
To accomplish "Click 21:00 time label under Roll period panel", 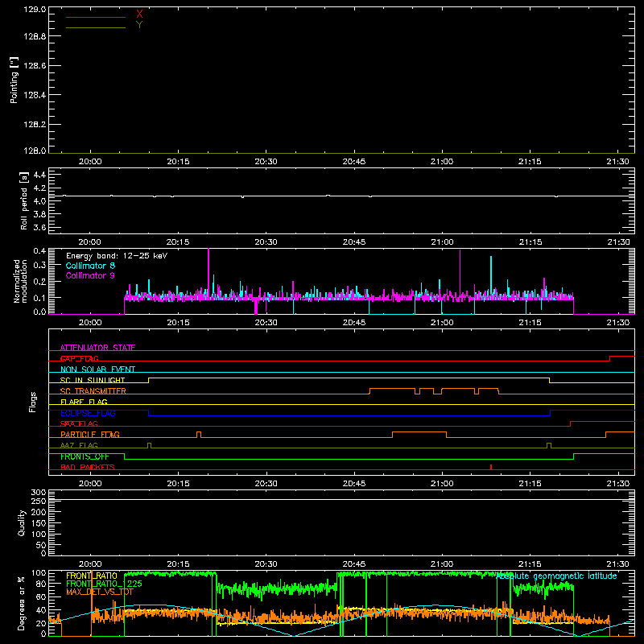I will pos(442,242).
